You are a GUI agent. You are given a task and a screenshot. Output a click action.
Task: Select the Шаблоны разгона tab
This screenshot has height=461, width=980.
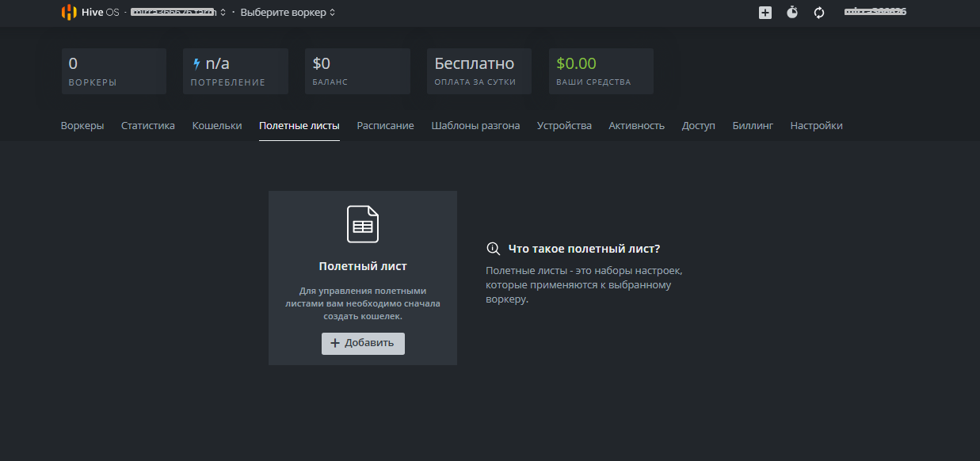tap(475, 126)
